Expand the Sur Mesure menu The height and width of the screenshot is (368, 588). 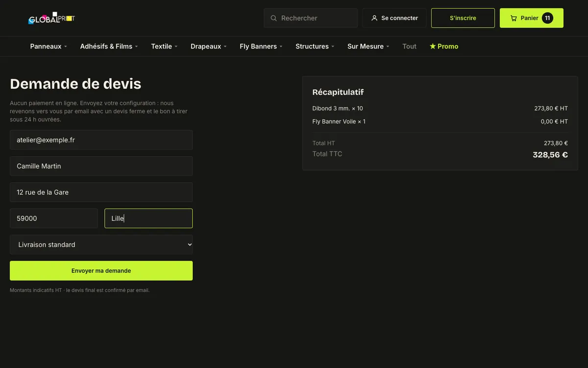click(368, 46)
